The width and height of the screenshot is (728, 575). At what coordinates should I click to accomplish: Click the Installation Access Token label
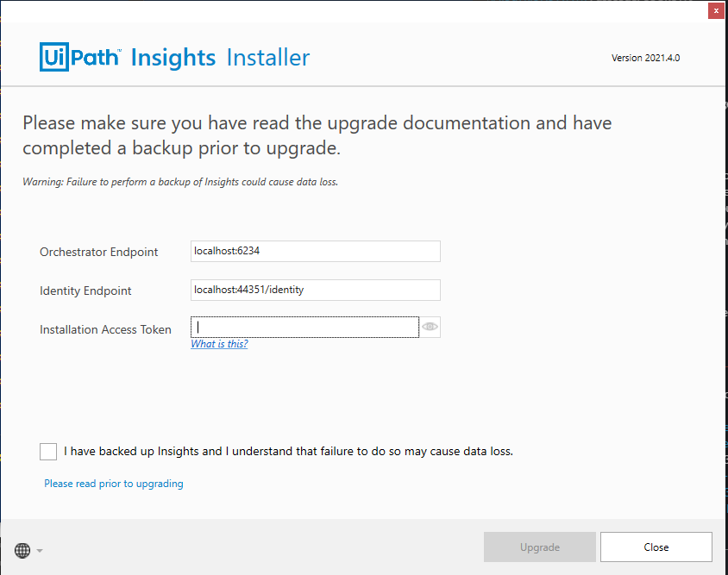click(x=105, y=329)
